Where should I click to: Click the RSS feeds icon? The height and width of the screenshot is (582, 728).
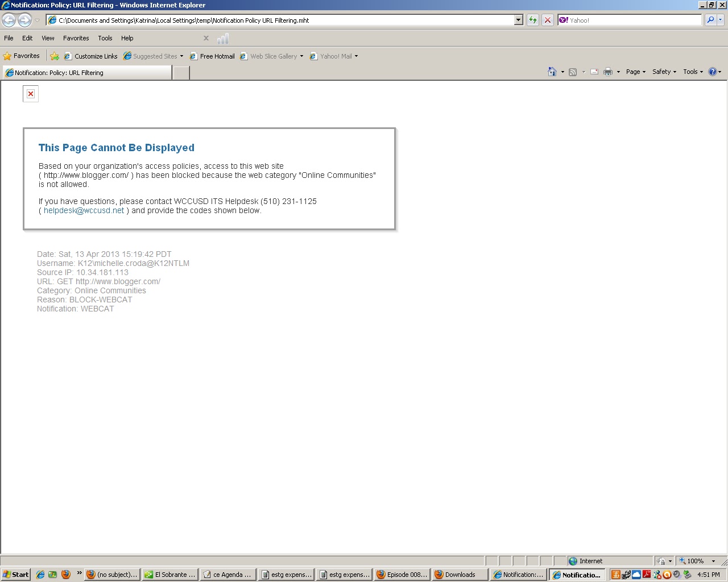pos(573,72)
